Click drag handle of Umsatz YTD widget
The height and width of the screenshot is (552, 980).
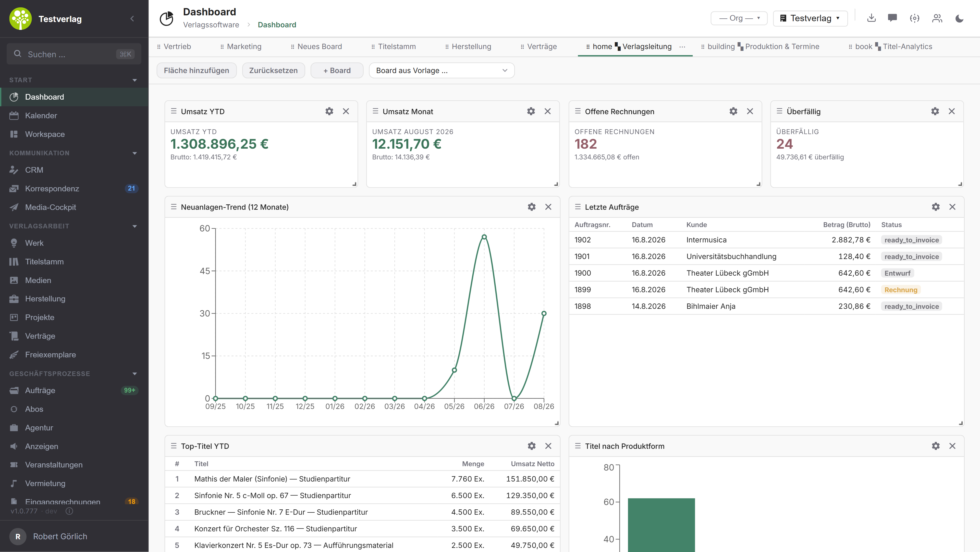(174, 111)
